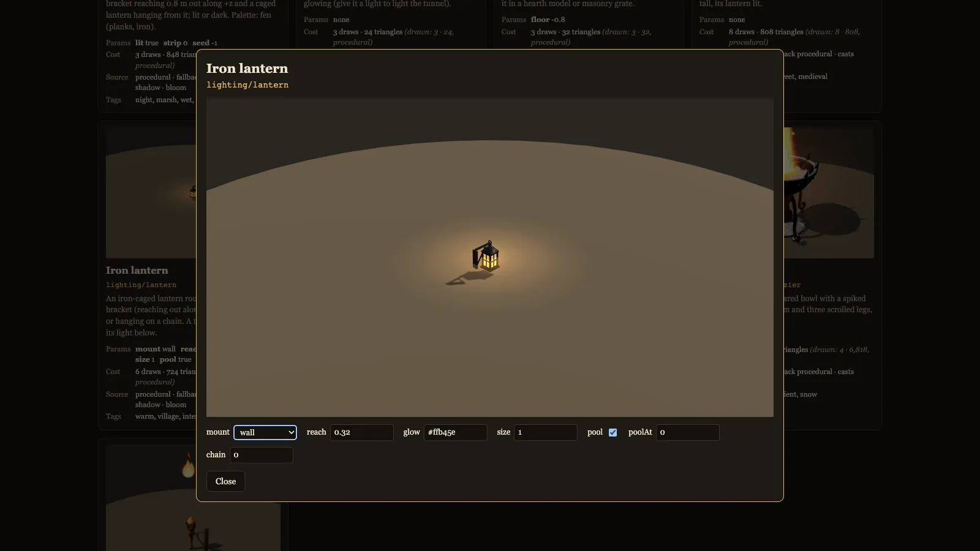Select the chain input field

click(x=262, y=455)
